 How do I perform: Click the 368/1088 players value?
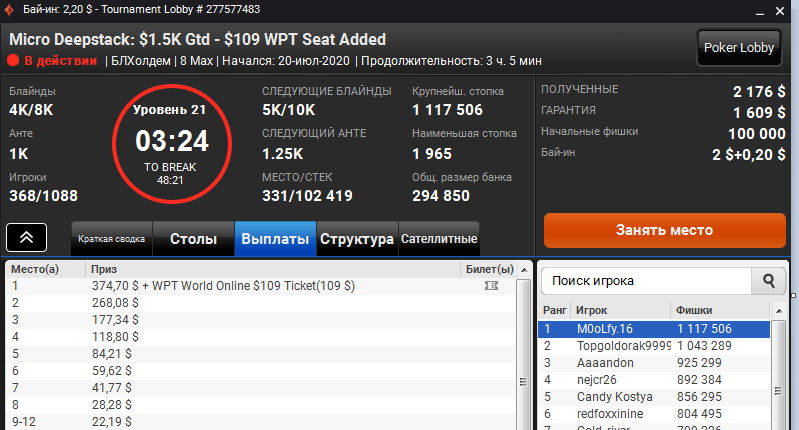[x=44, y=196]
